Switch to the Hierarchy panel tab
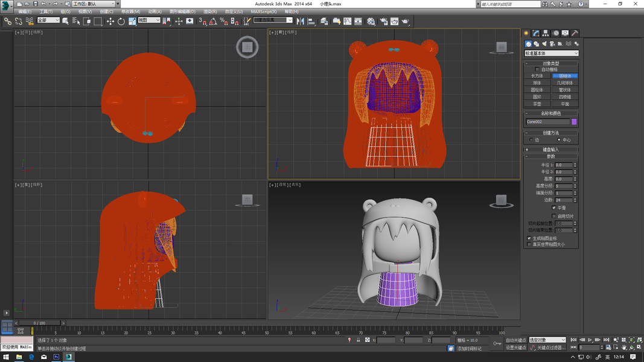The image size is (644, 362). coord(546,33)
